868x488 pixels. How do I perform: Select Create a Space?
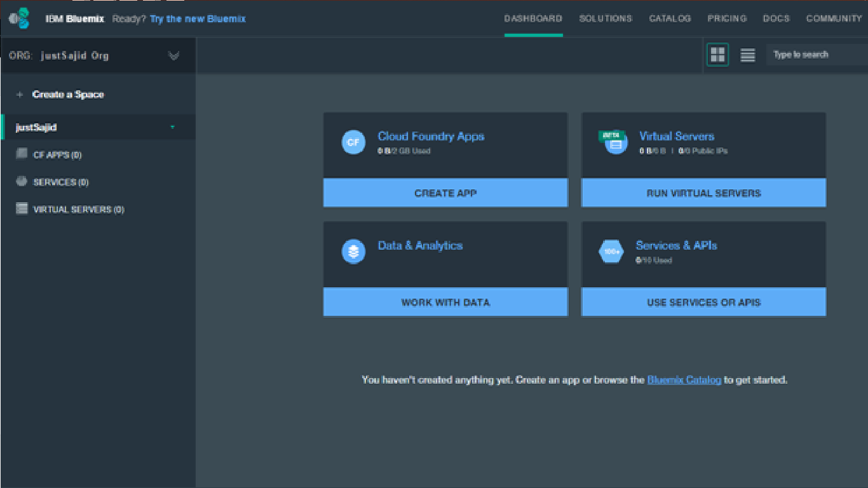click(68, 95)
